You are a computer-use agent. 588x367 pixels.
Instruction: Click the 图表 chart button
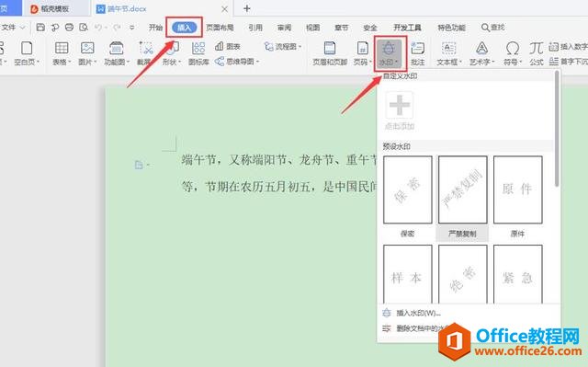(x=228, y=47)
